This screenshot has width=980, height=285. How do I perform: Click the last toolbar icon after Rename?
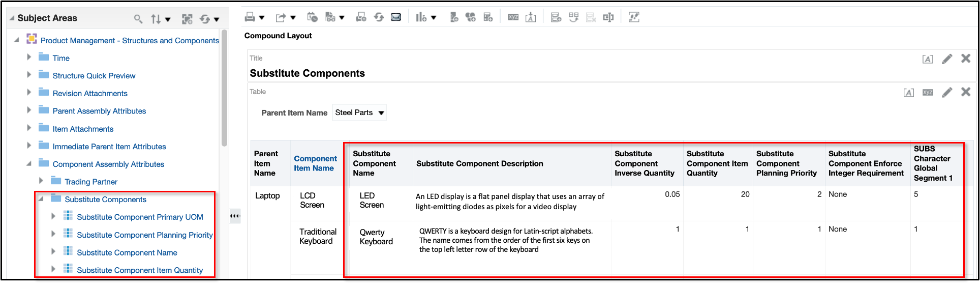[x=634, y=17]
